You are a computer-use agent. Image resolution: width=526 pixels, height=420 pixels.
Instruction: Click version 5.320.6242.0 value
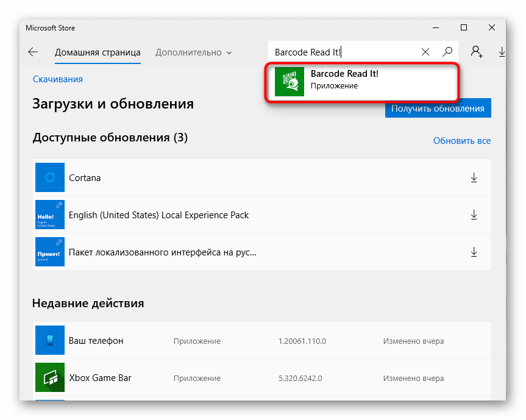click(300, 379)
